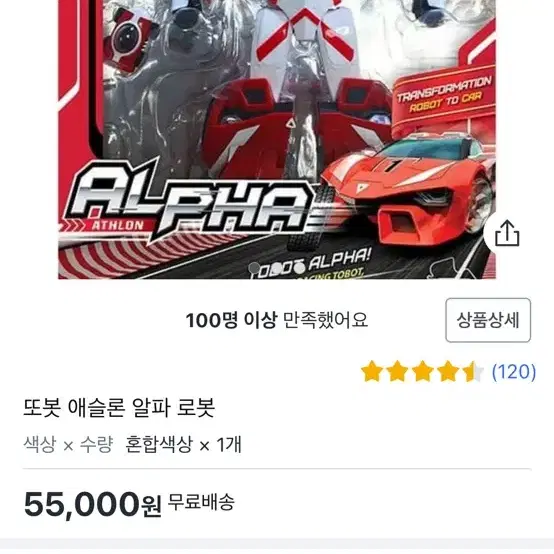Image resolution: width=554 pixels, height=554 pixels.
Task: Tap the third gold rating star
Action: [x=423, y=371]
